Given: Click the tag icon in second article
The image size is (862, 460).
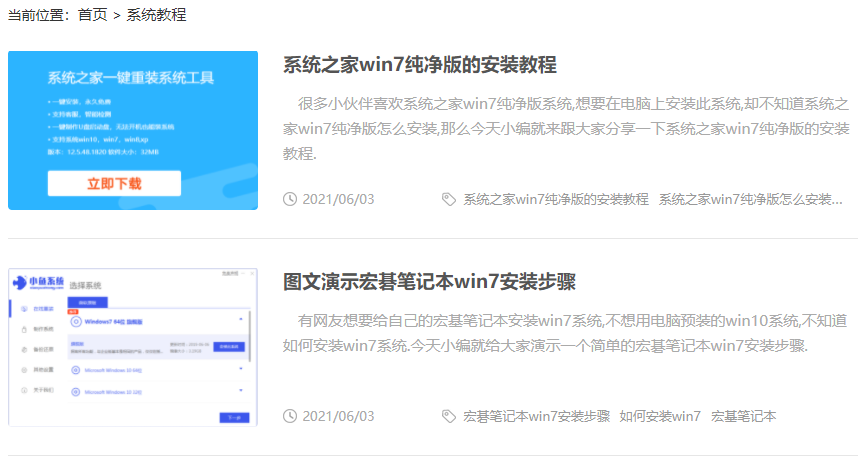Looking at the screenshot, I should point(449,416).
